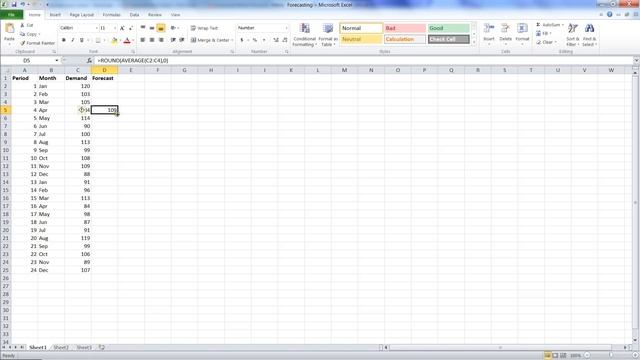Image resolution: width=640 pixels, height=360 pixels.
Task: Open Format as Table
Action: coord(328,35)
